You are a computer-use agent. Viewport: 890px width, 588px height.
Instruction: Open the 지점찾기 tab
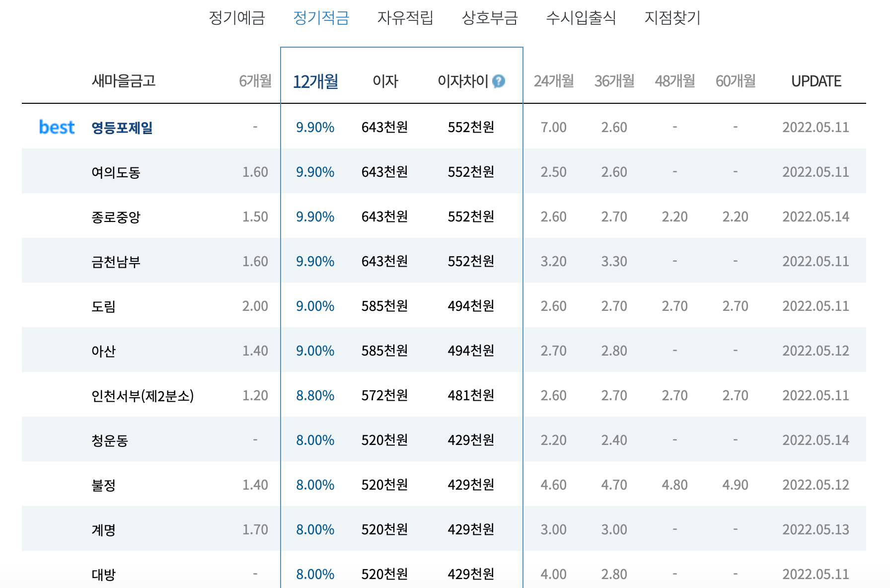point(672,18)
